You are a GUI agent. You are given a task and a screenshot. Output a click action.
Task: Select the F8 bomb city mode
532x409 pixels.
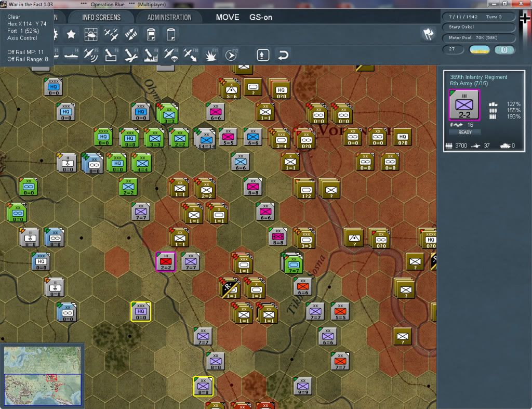(151, 55)
